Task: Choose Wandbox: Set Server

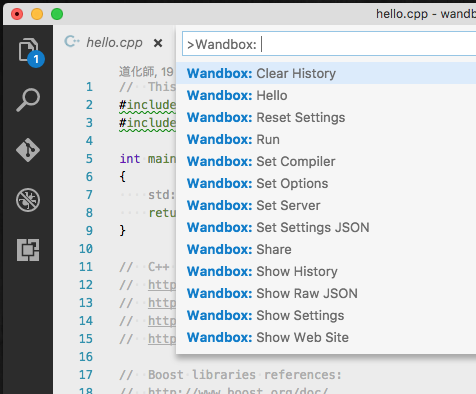Action: [x=326, y=205]
